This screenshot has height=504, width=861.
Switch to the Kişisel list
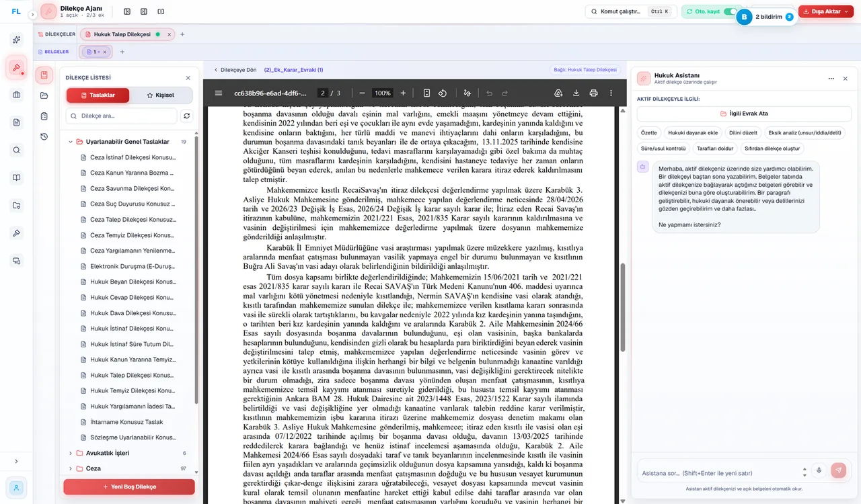coord(160,95)
